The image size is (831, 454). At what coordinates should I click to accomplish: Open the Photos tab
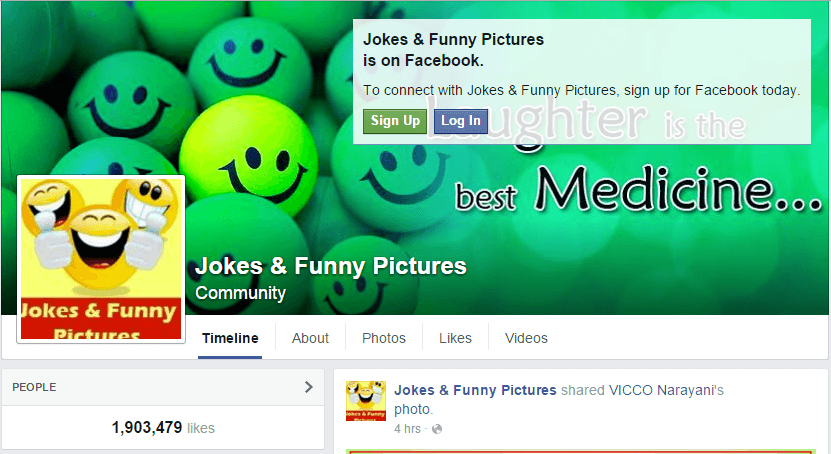[x=384, y=338]
